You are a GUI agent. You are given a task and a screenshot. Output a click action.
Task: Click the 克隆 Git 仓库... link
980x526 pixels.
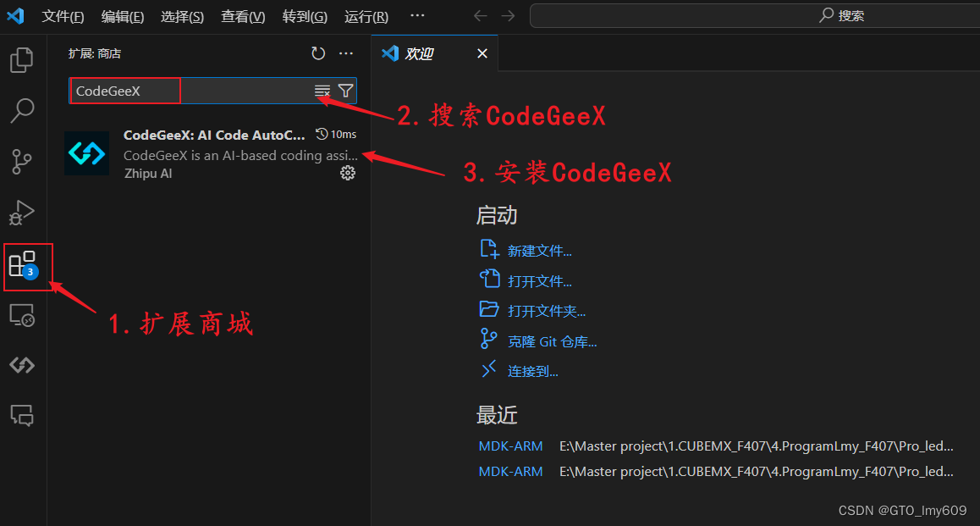tap(552, 342)
